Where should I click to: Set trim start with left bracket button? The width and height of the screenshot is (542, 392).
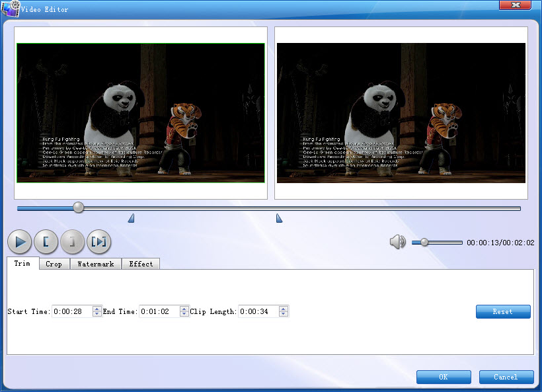click(46, 242)
